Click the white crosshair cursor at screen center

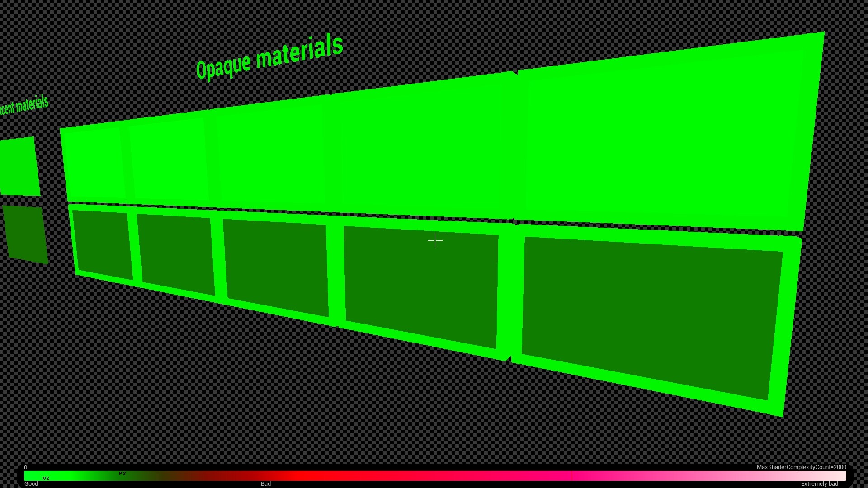coord(435,241)
